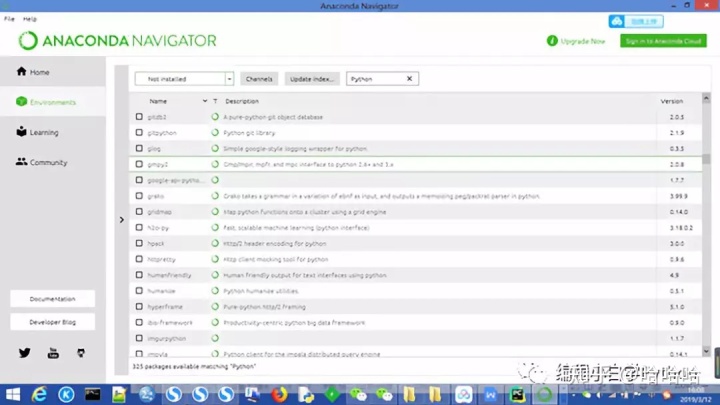Open the YouTube link icon
Screen dimensions: 720x405
pos(53,353)
